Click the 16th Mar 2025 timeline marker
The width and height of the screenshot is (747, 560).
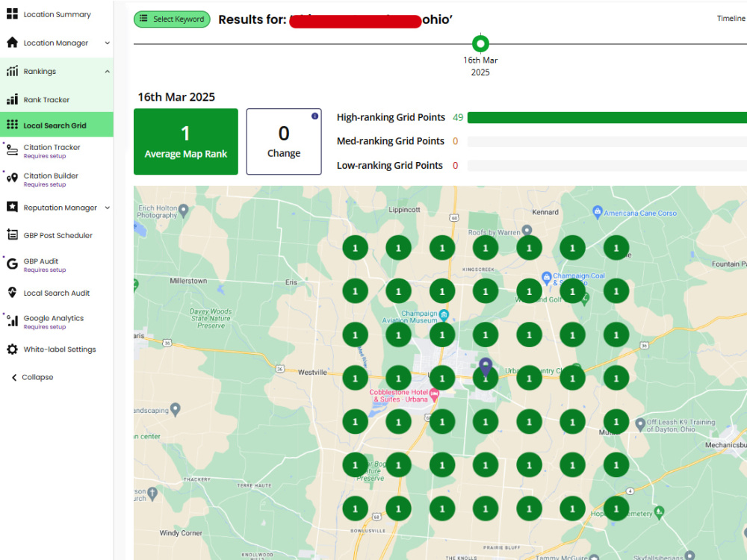[480, 44]
